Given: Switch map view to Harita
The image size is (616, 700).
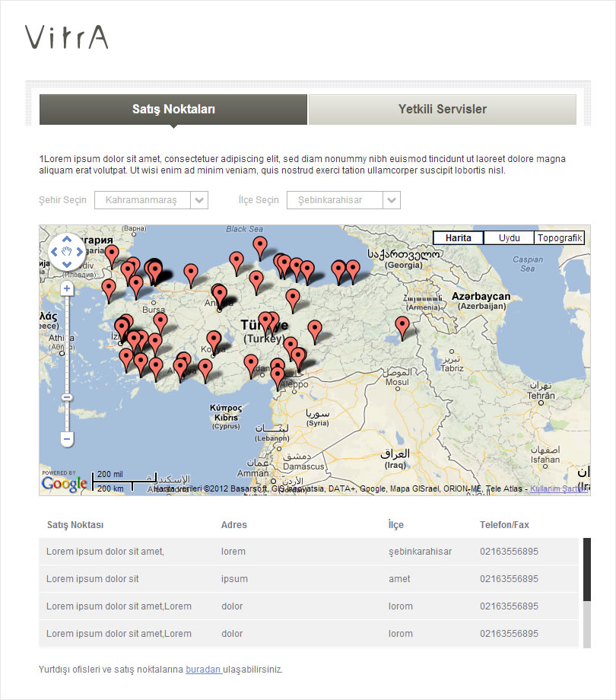Looking at the screenshot, I should (458, 238).
